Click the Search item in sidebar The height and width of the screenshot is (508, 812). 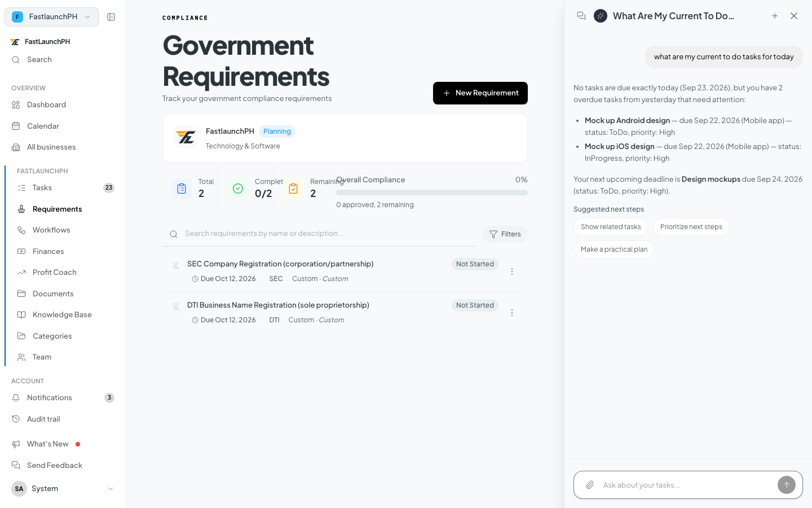pyautogui.click(x=63, y=60)
